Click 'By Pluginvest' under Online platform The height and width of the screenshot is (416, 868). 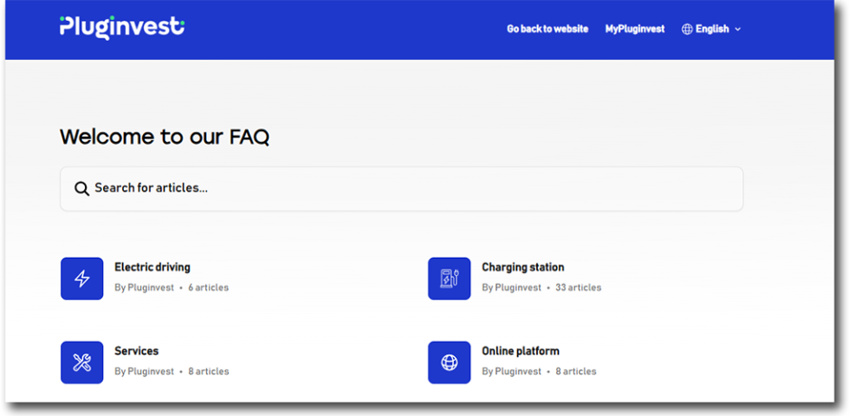click(512, 371)
